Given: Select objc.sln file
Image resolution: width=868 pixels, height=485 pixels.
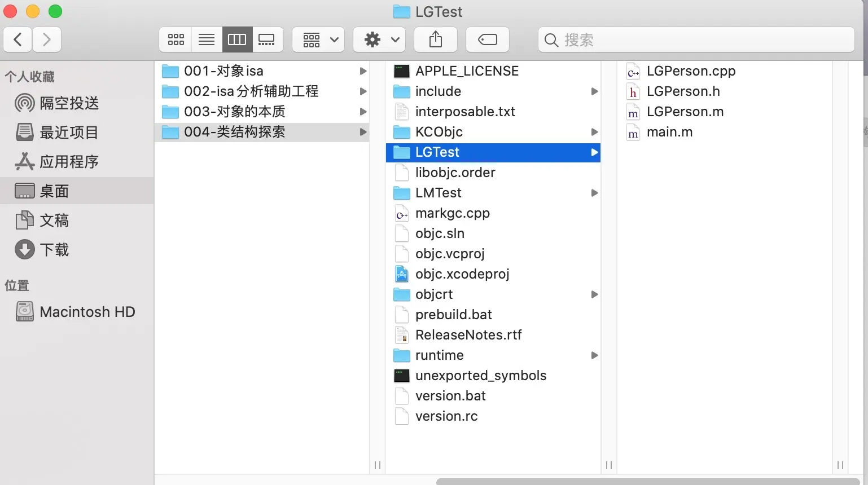Looking at the screenshot, I should click(x=493, y=233).
